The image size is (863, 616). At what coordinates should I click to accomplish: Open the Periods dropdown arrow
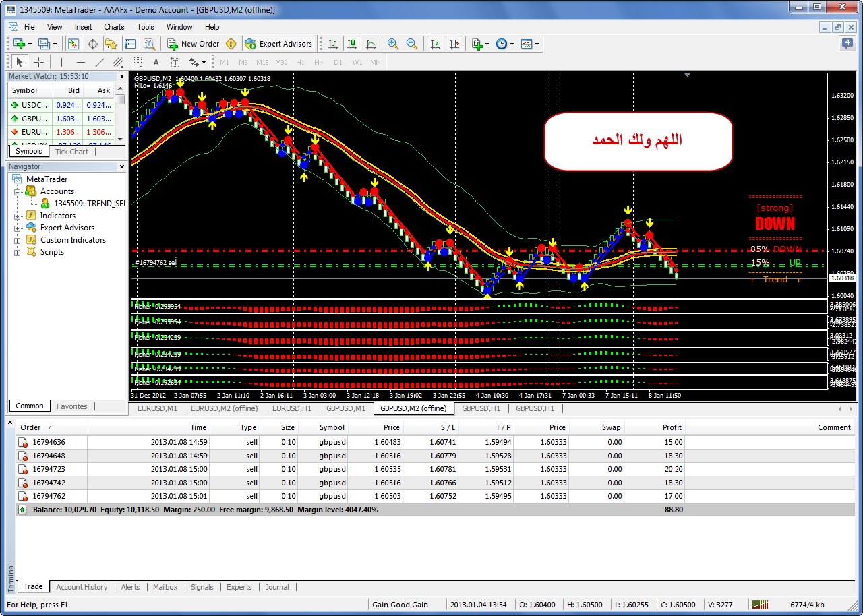coord(512,44)
